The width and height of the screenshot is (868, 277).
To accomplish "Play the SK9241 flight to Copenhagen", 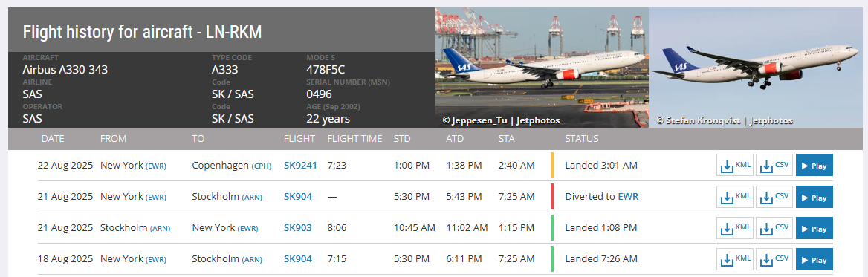I will click(x=814, y=166).
